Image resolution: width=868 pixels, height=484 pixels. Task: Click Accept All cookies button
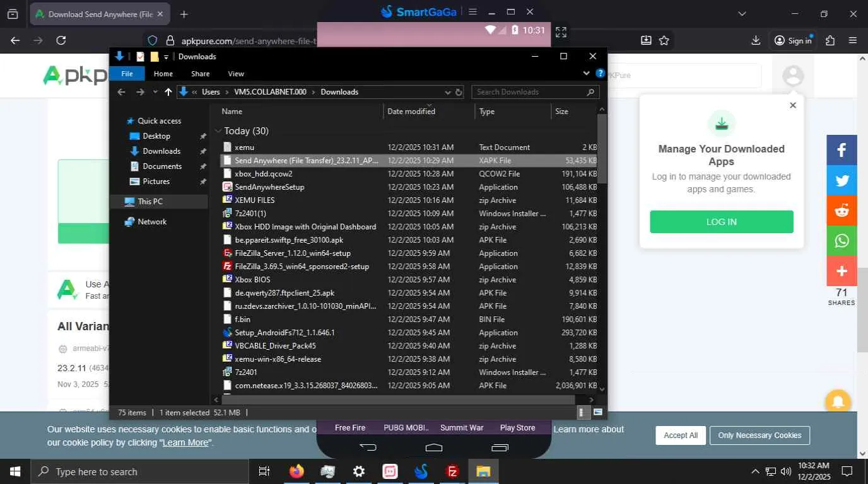[x=681, y=435]
